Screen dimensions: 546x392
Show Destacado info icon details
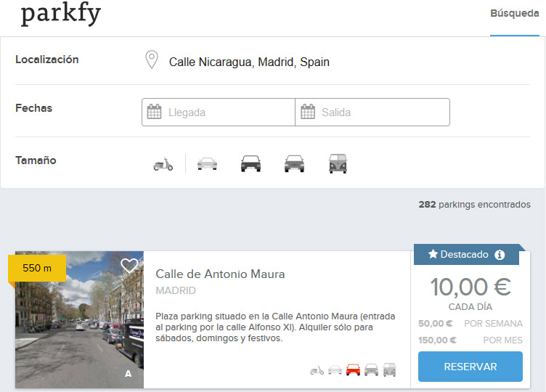coord(500,255)
